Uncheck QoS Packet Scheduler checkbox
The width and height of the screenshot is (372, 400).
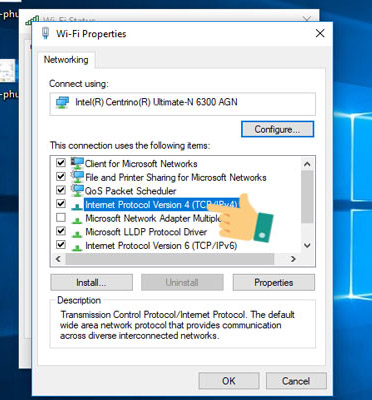61,190
